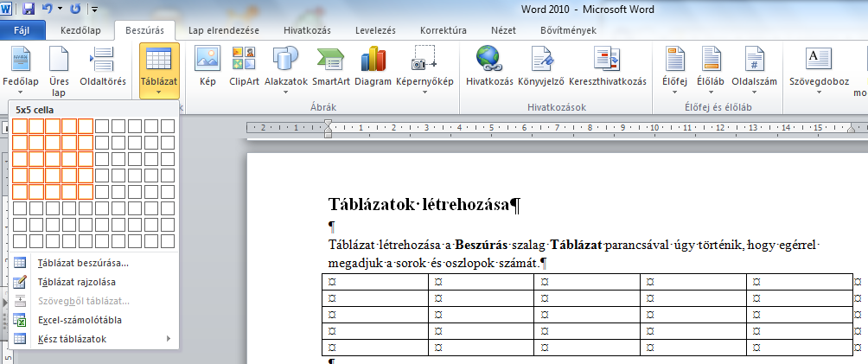Click the Save icon in quick access toolbar
The width and height of the screenshot is (868, 364).
(x=29, y=9)
